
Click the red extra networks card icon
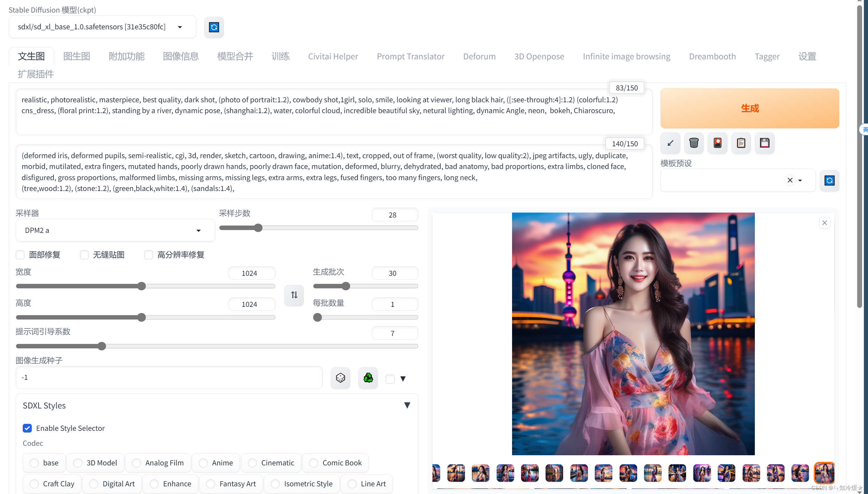717,143
